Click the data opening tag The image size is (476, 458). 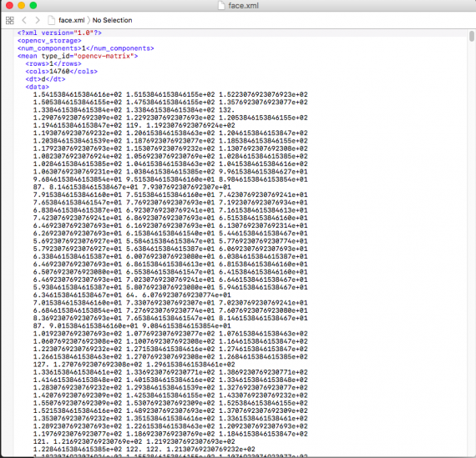(37, 87)
